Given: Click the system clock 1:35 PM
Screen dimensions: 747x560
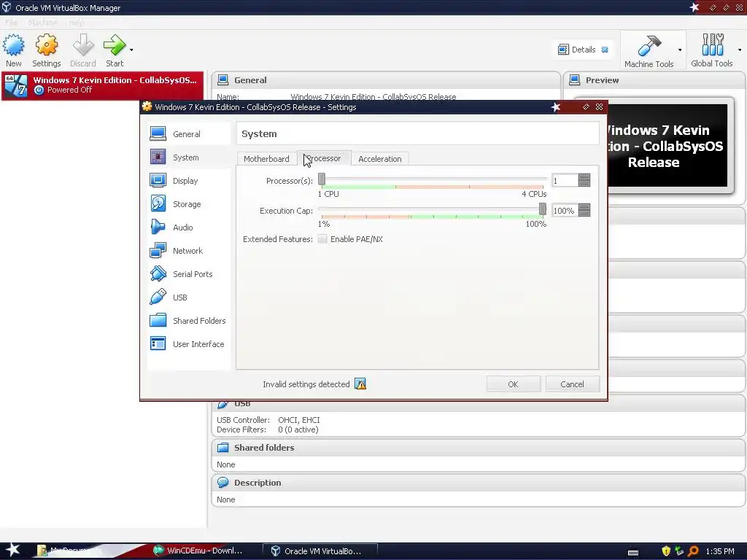Looking at the screenshot, I should click(x=720, y=551).
